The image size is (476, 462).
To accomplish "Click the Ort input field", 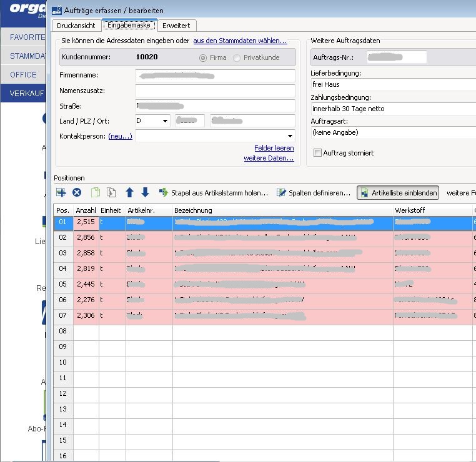I will (252, 120).
